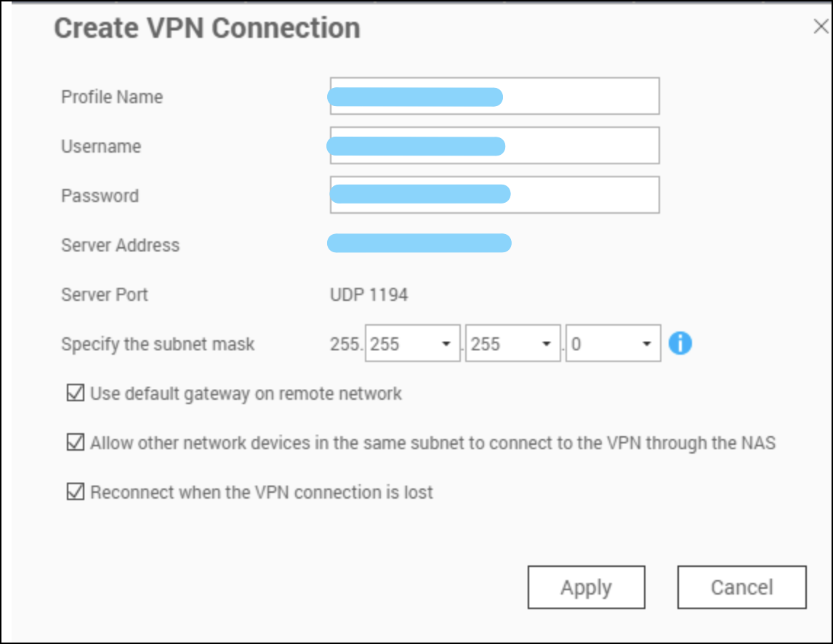The height and width of the screenshot is (644, 833).
Task: Disable allowing other network devices through NAS
Action: tap(76, 443)
